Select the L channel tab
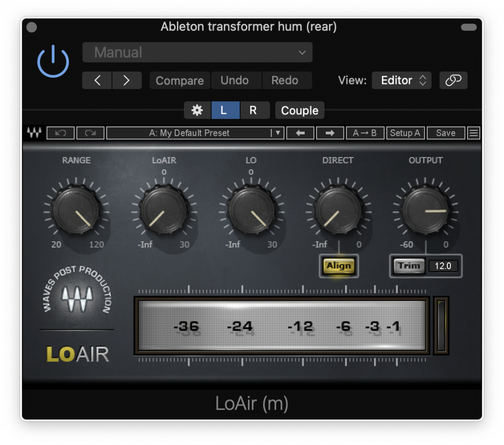504x445 pixels. [225, 110]
